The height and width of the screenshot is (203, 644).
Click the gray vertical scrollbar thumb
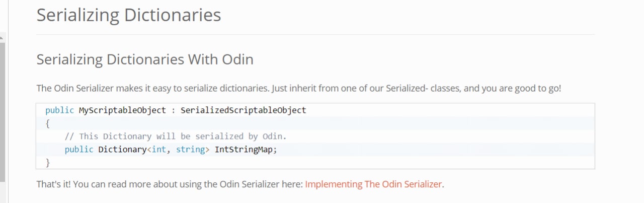(2, 112)
